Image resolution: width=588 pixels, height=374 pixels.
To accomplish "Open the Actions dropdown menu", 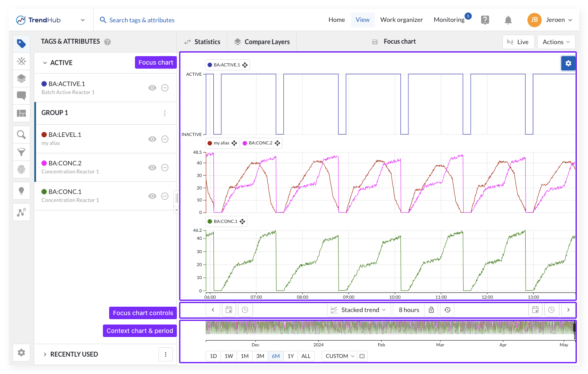I will click(556, 42).
